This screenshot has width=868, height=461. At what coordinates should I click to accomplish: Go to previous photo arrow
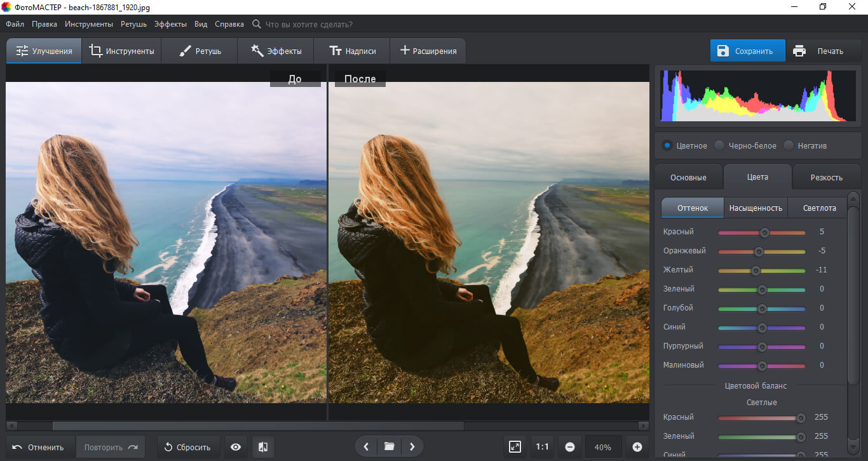coord(366,447)
